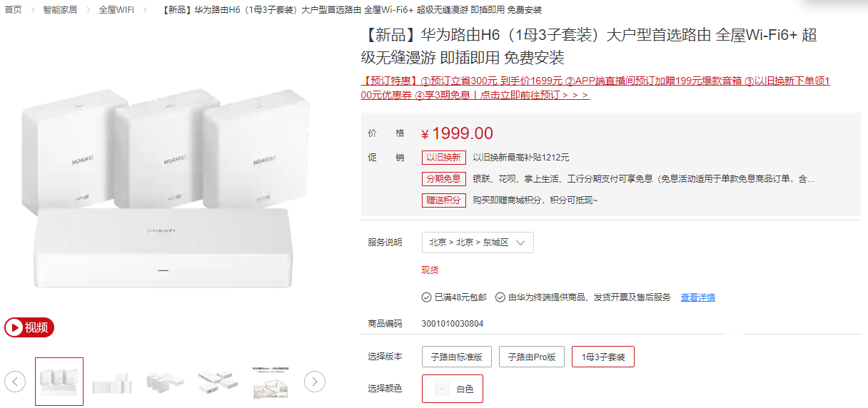Viewport: 868px width, 408px height.
Task: Click the 以旧换新 promotion tag
Action: pos(443,158)
